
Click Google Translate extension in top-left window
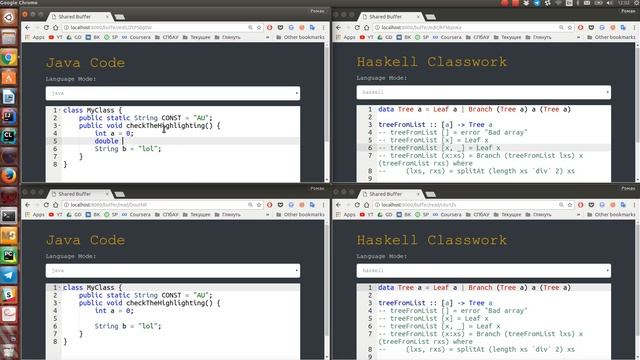click(312, 27)
